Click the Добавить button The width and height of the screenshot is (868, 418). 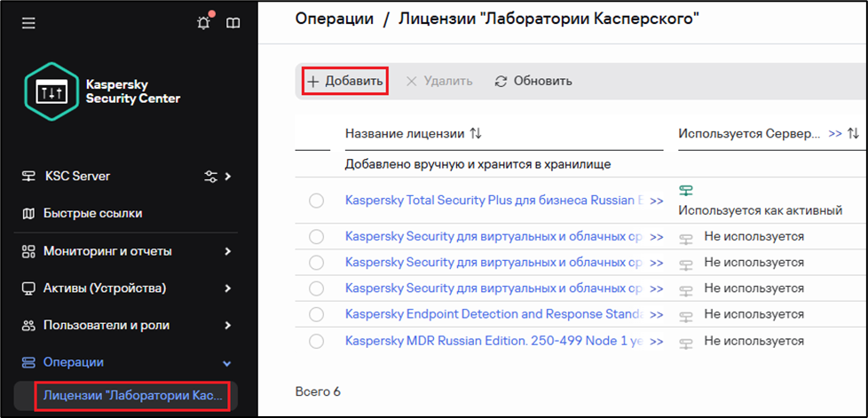pos(344,81)
